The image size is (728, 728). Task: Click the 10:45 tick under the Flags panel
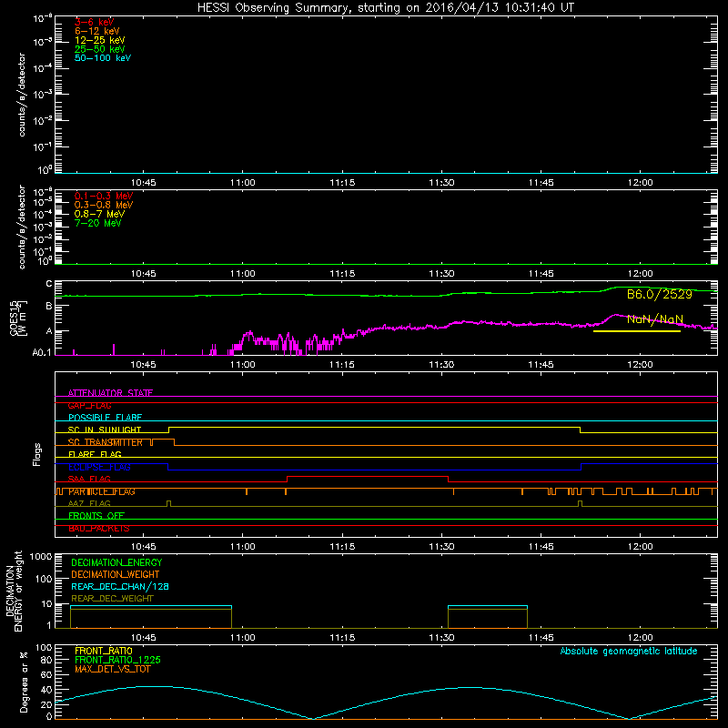click(x=144, y=547)
